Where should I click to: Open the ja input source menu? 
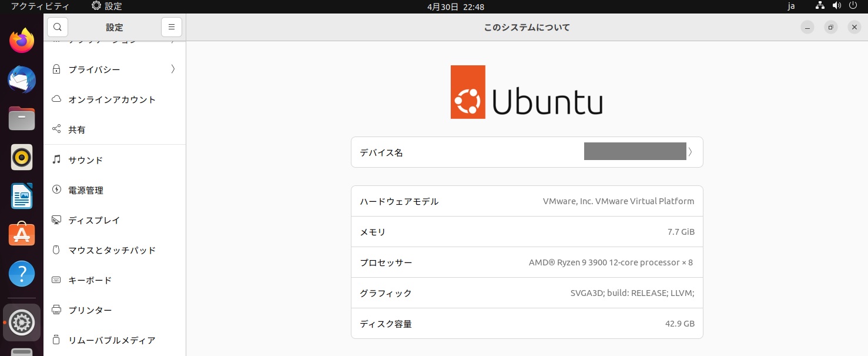pyautogui.click(x=791, y=6)
